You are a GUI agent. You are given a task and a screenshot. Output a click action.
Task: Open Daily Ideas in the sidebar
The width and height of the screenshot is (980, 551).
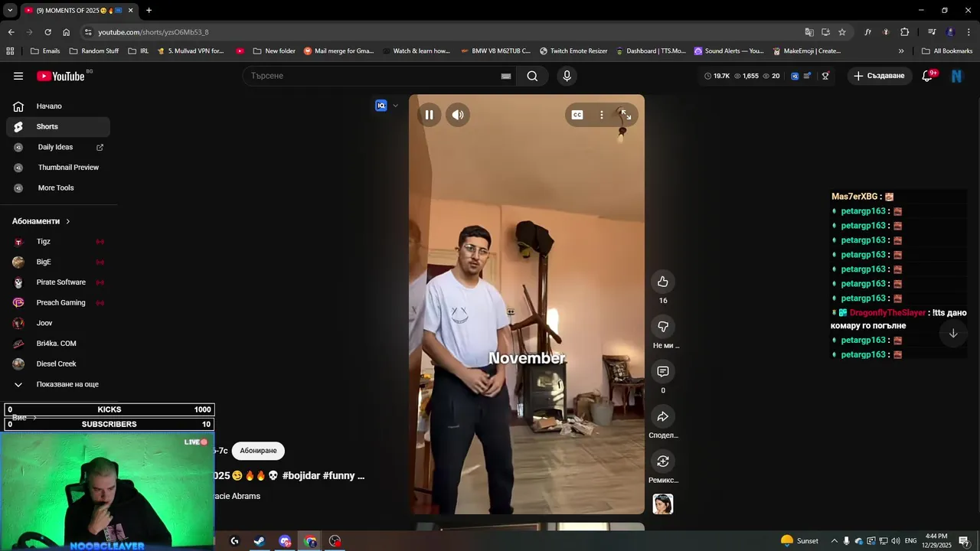(x=58, y=147)
